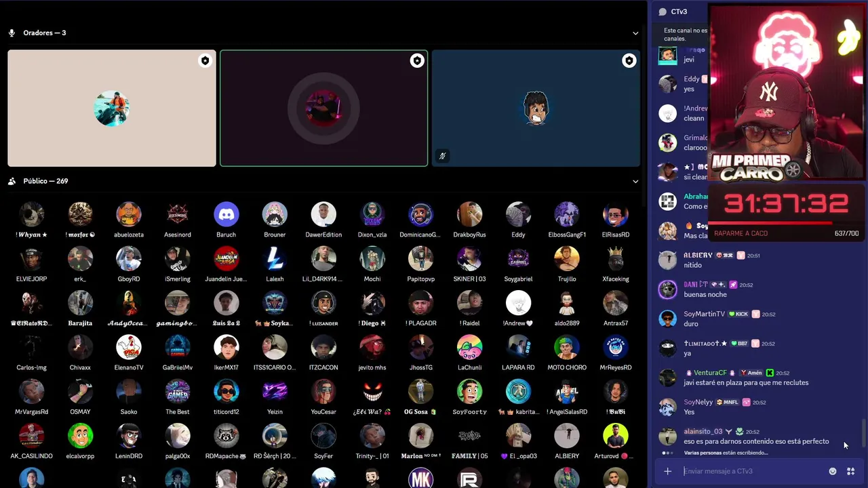Open the apps launcher icon in message bar
This screenshot has height=488, width=868.
pyautogui.click(x=850, y=471)
